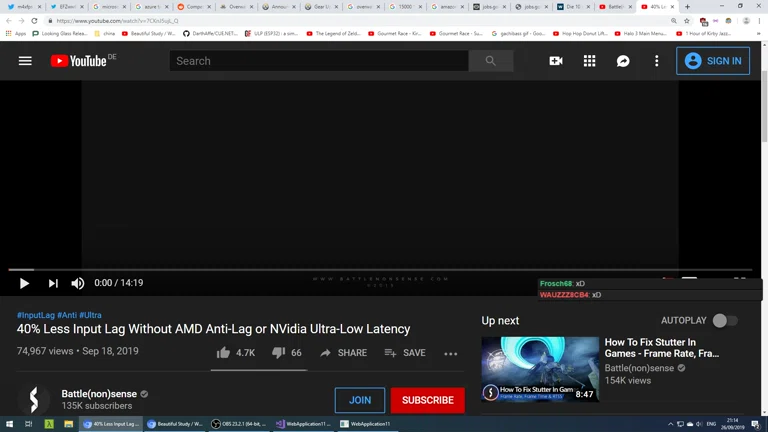The width and height of the screenshot is (768, 432).
Task: Show more bookmarks chevron
Action: click(x=759, y=33)
